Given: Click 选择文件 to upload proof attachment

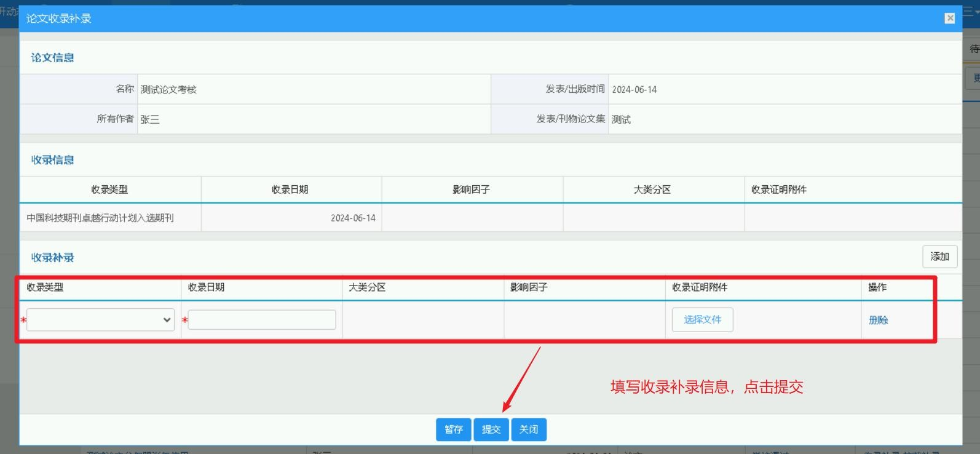Looking at the screenshot, I should [x=703, y=320].
